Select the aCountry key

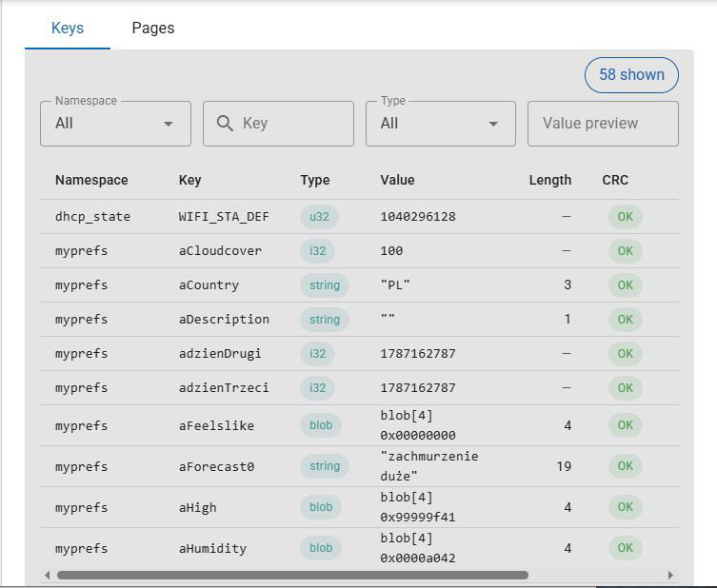209,285
